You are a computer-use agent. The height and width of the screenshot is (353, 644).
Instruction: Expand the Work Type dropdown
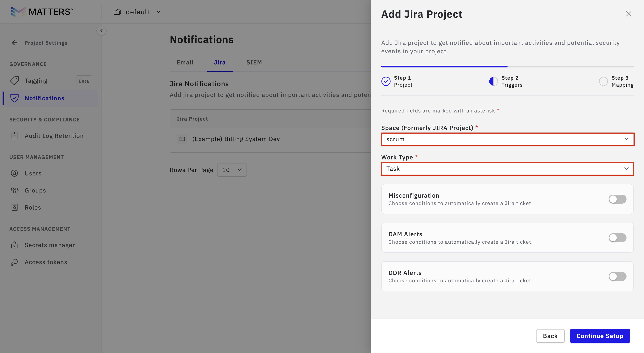tap(507, 169)
